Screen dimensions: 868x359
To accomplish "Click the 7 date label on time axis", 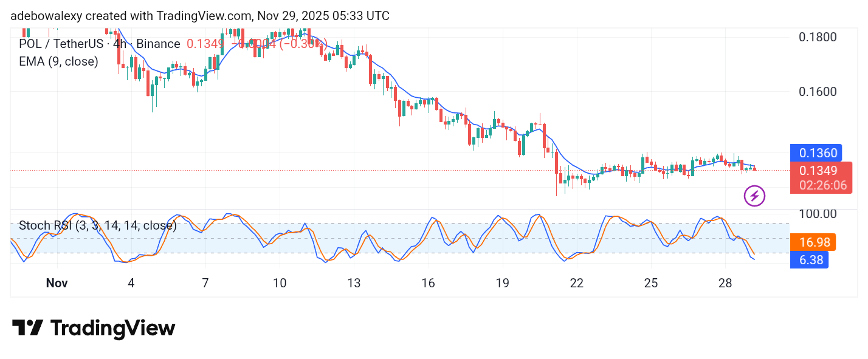I will (x=205, y=283).
